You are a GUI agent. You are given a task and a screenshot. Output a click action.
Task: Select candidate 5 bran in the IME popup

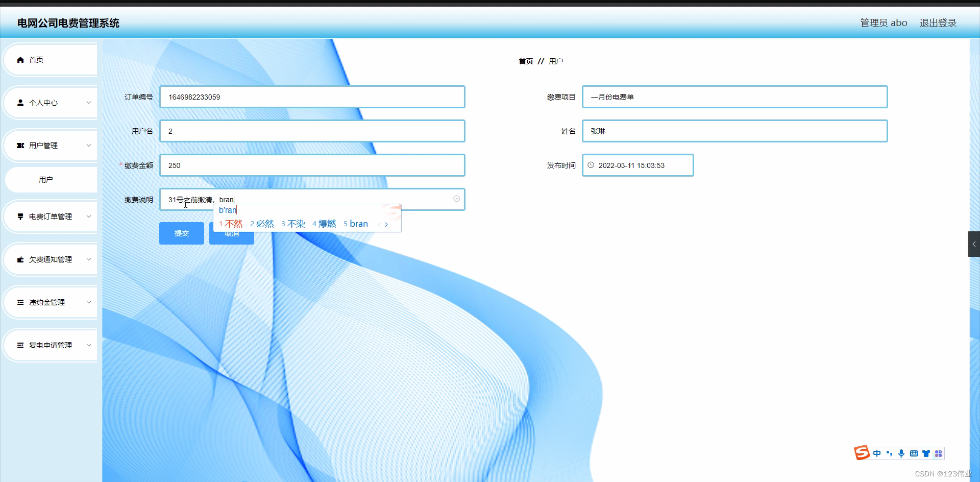[356, 224]
